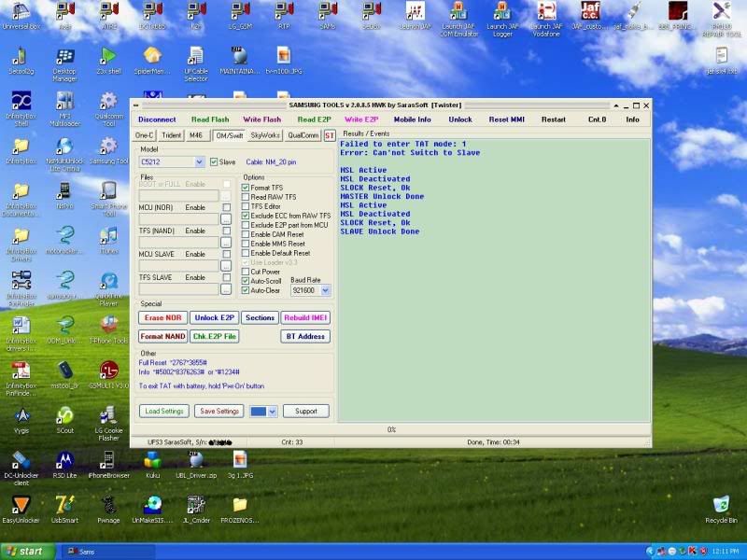Enable CAM Reset checkbox
The width and height of the screenshot is (747, 560).
point(246,234)
